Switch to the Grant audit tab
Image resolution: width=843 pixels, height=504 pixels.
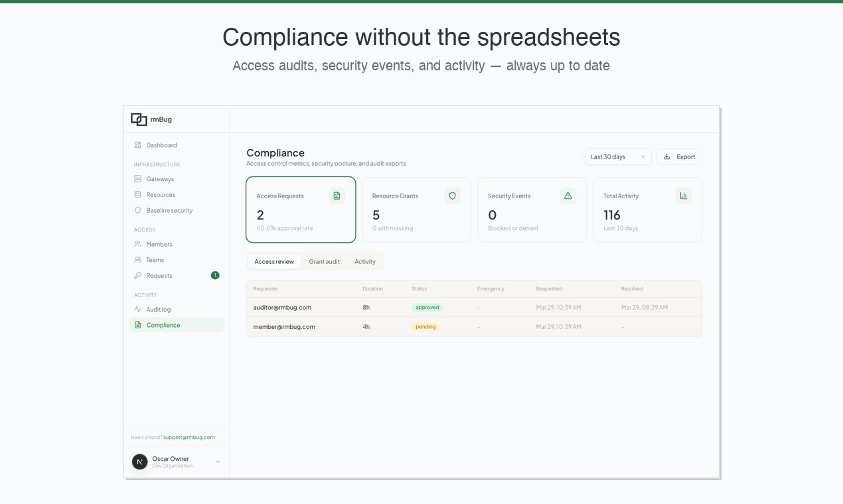(x=324, y=262)
